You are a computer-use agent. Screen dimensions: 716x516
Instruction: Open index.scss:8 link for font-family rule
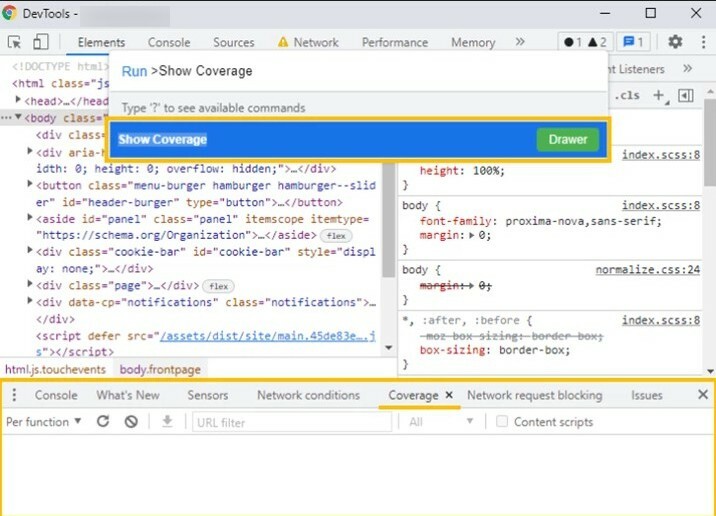[660, 205]
